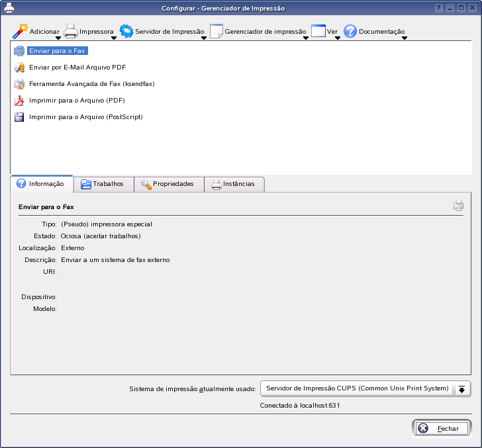
Task: Click the Dispositivo field label
Action: (x=39, y=297)
